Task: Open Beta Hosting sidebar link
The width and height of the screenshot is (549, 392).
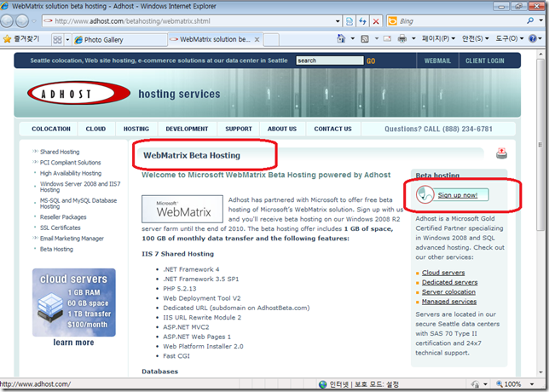Action: [x=56, y=249]
